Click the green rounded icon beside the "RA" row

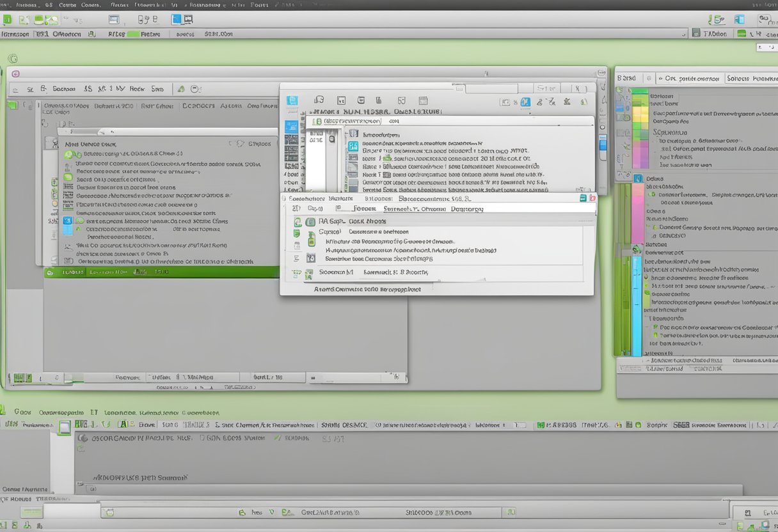(x=310, y=221)
